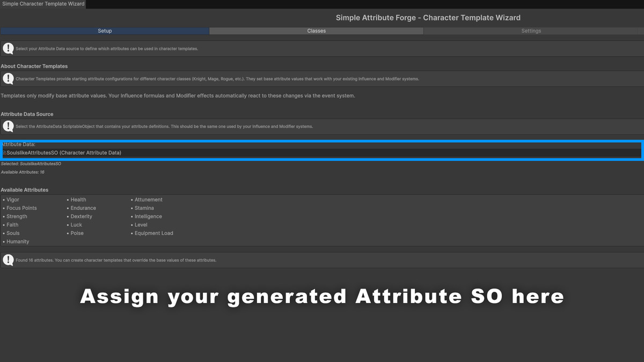The image size is (644, 362).
Task: Click the Selected: SoulslikeAttributesSO label
Action: click(31, 164)
